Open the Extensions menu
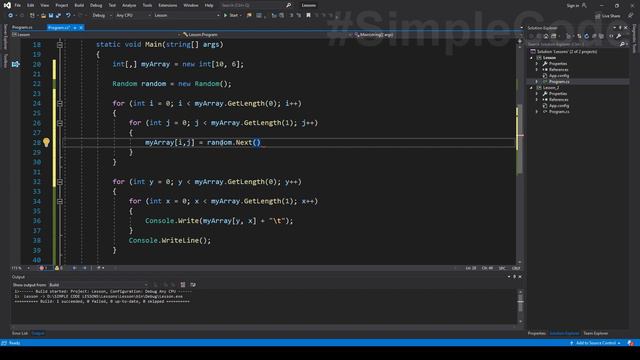The height and width of the screenshot is (360, 640). pos(168,5)
